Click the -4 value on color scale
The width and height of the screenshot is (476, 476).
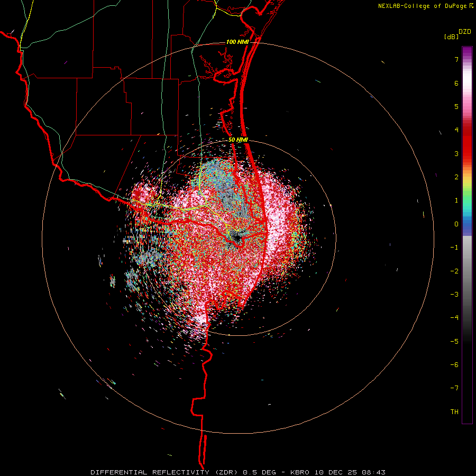[454, 318]
